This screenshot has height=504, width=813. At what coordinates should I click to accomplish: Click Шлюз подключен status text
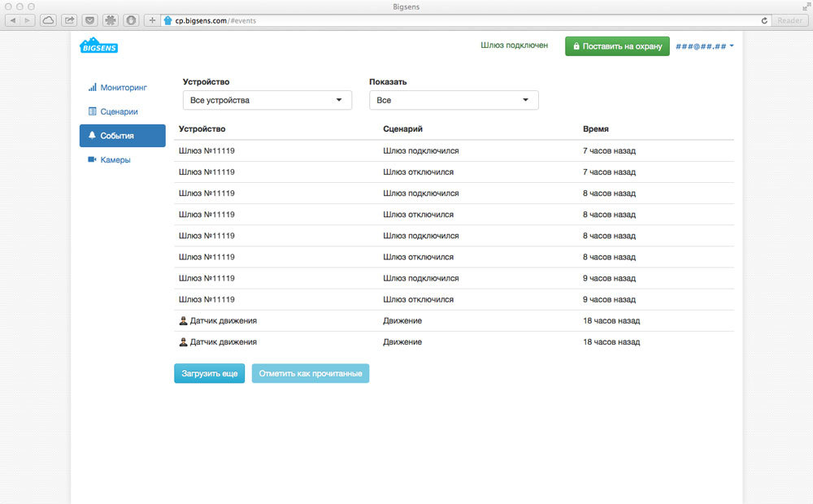point(514,45)
